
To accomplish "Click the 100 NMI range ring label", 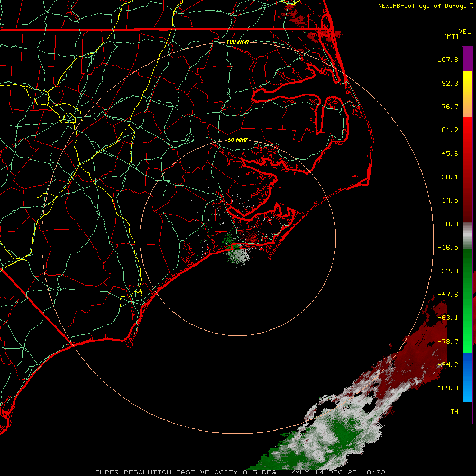I will point(237,42).
